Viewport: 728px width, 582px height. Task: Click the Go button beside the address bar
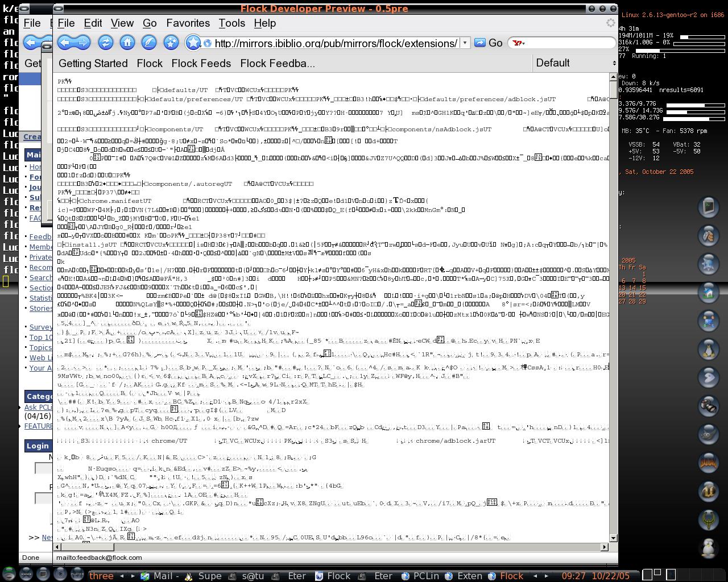489,43
